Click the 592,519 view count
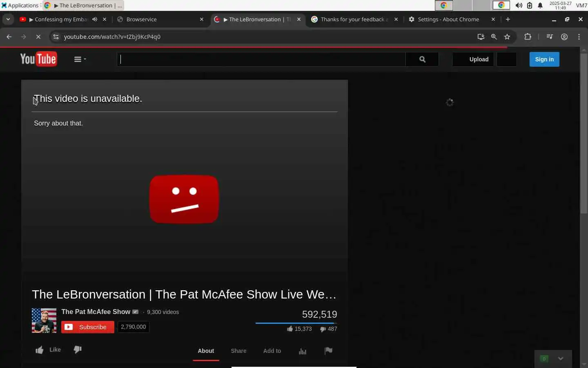This screenshot has width=588, height=368. 319,314
